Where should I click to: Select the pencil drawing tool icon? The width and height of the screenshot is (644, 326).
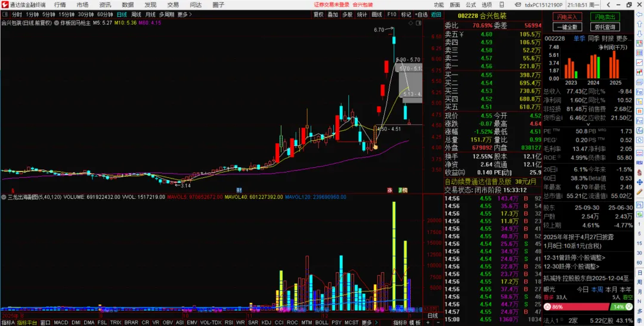click(x=639, y=192)
